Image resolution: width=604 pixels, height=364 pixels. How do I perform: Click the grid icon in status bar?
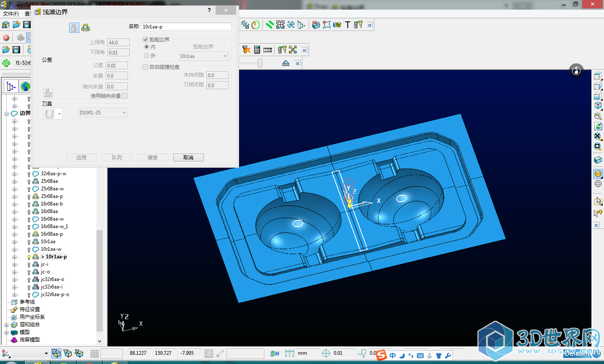point(94,354)
